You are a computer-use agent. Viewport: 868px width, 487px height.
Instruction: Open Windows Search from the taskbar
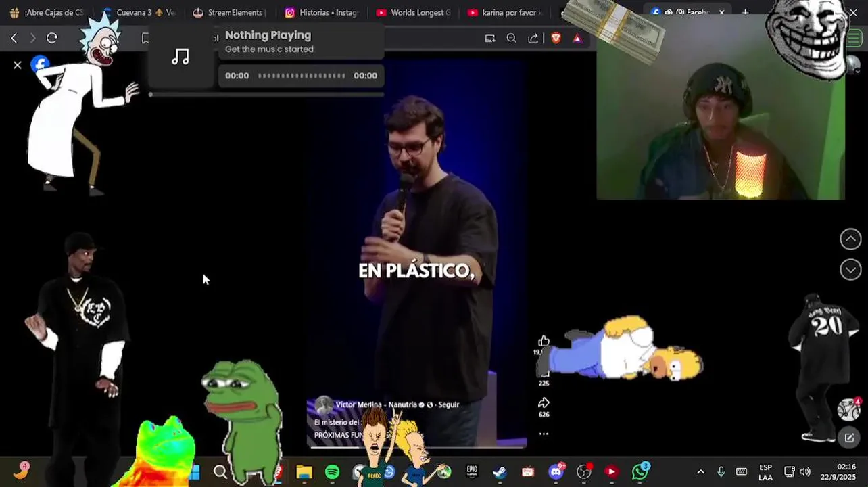pyautogui.click(x=220, y=471)
